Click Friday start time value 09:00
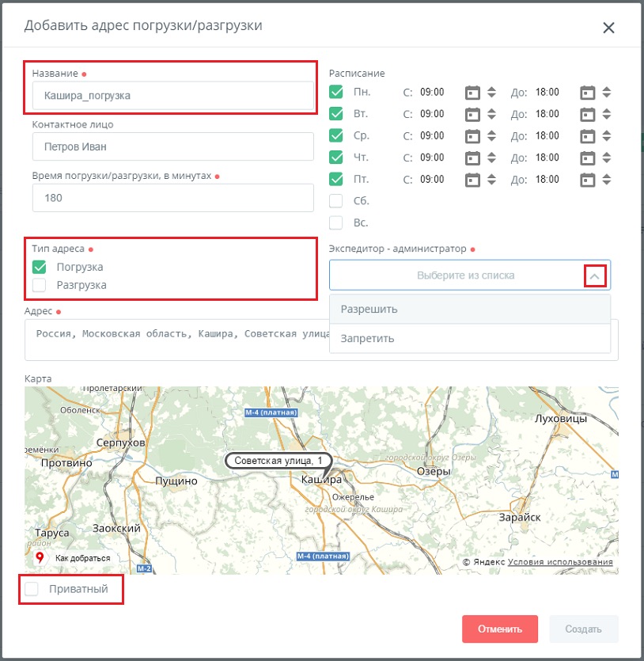Viewport: 644px width, 661px height. click(432, 180)
